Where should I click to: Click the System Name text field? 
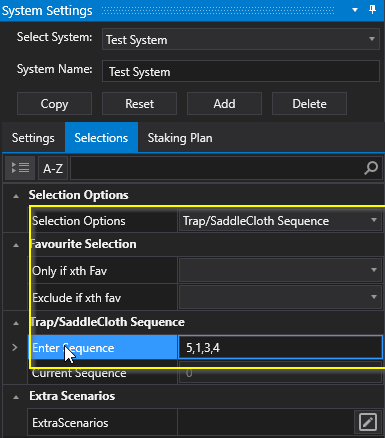pyautogui.click(x=241, y=71)
